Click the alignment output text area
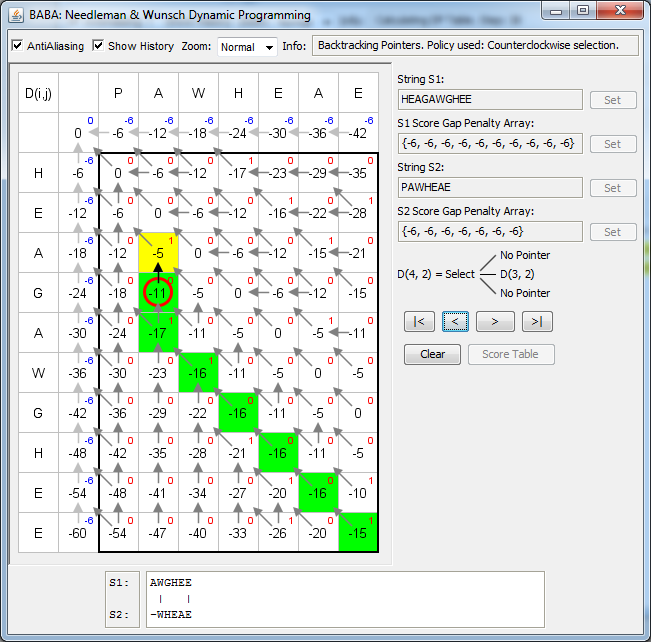 pyautogui.click(x=344, y=598)
